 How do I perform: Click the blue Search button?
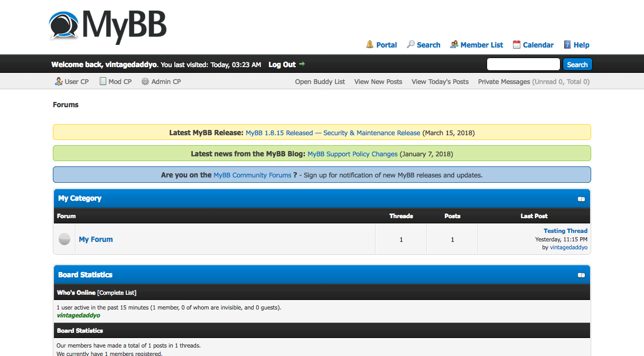(x=577, y=64)
